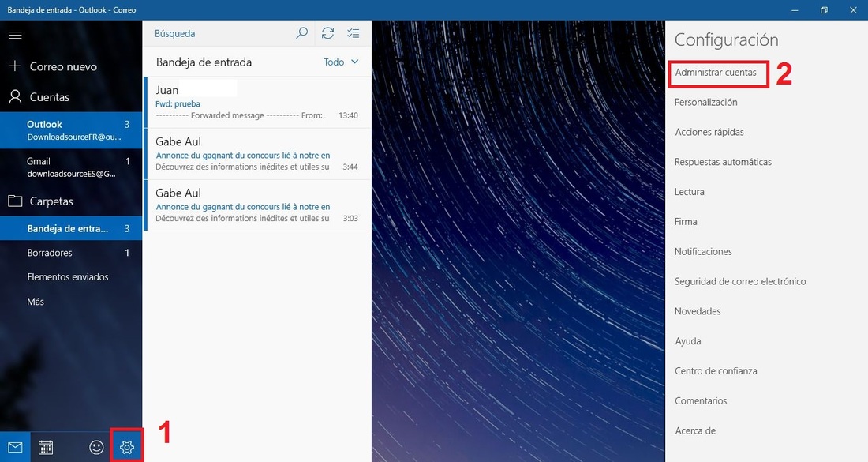The image size is (868, 462).
Task: Select the Gmail account
Action: pos(71,167)
